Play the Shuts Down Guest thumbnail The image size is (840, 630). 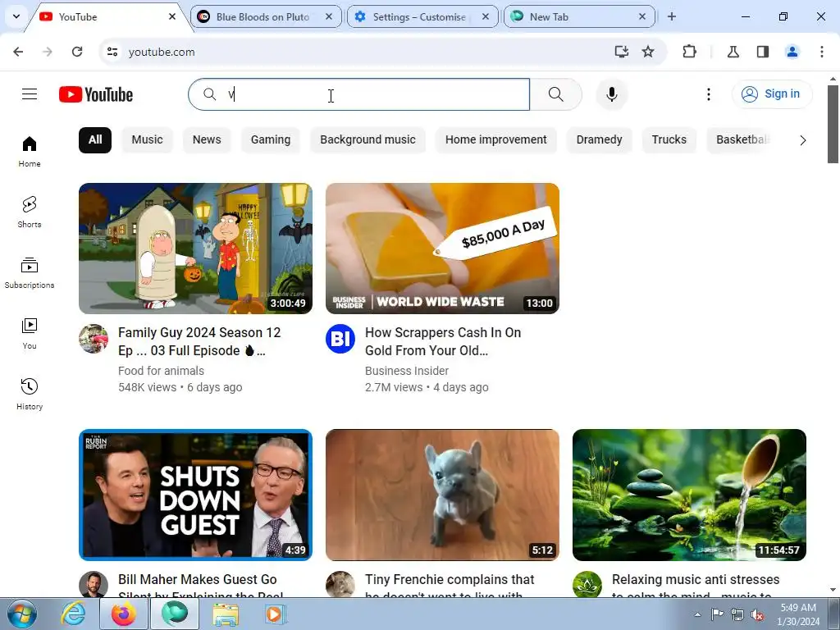[195, 495]
